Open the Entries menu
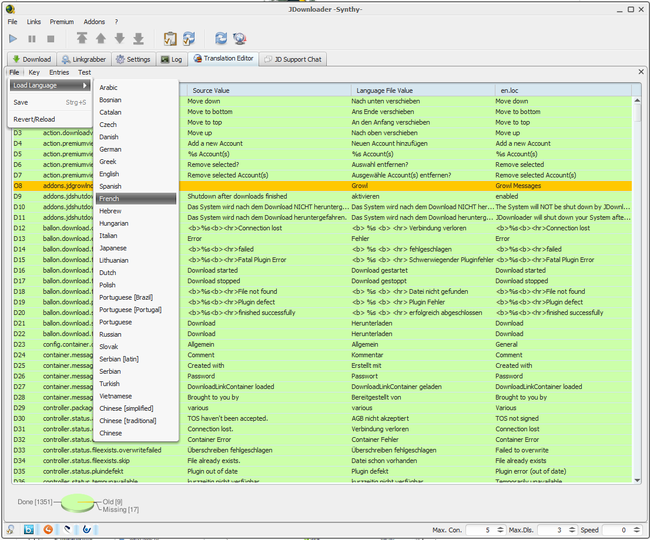The image size is (650, 540). tap(59, 72)
